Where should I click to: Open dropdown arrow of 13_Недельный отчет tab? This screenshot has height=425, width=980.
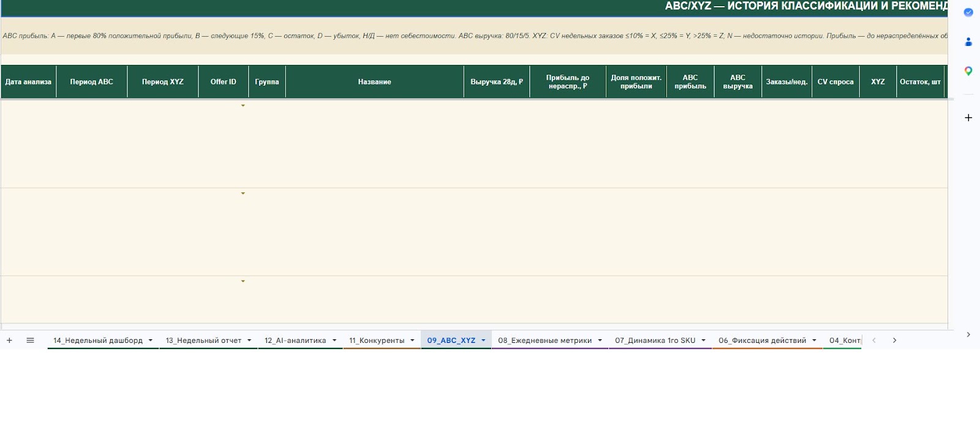point(249,340)
